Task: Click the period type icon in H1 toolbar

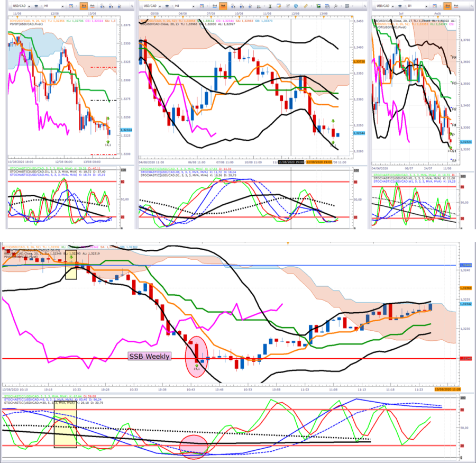Action: [36, 6]
